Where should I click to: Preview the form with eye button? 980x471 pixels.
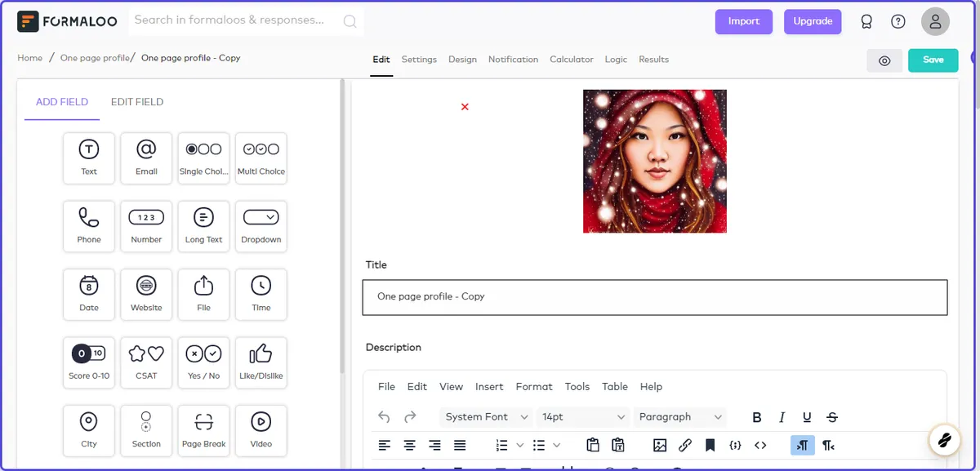click(x=884, y=60)
